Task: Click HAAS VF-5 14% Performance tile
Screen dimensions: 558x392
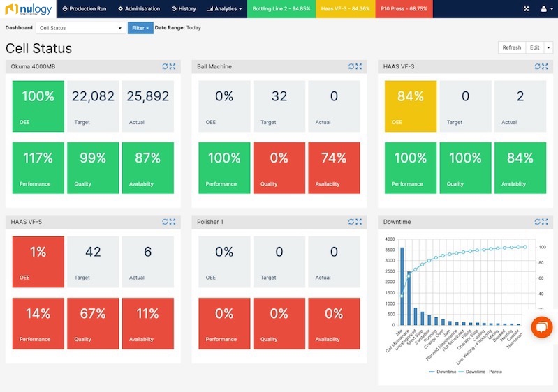Action: tap(38, 324)
